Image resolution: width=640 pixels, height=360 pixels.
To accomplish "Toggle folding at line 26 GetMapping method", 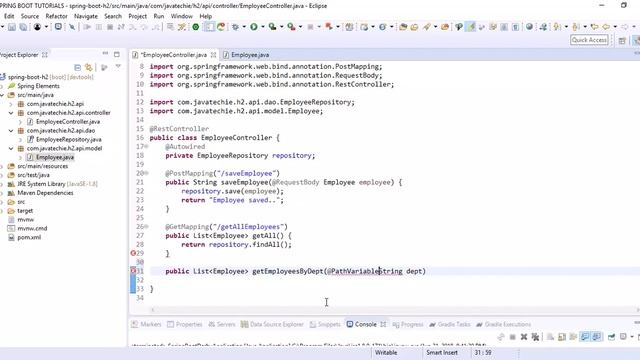I will (147, 227).
